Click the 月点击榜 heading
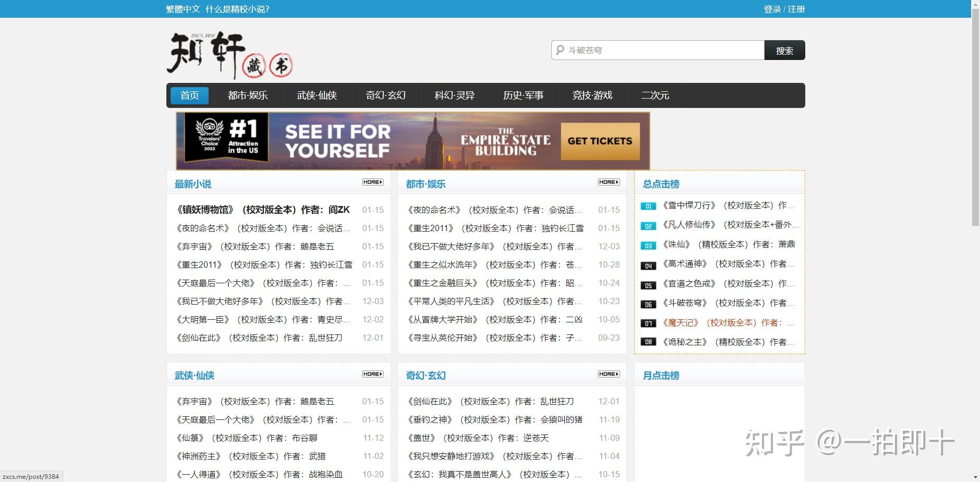This screenshot has width=980, height=482. point(661,376)
